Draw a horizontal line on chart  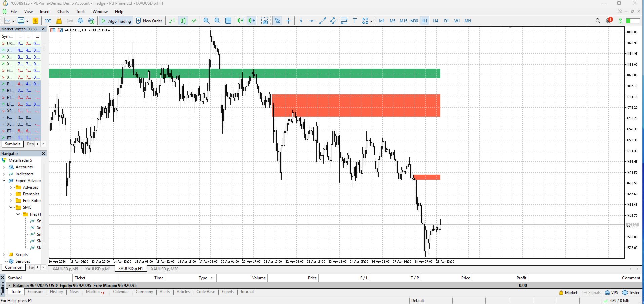coord(312,21)
